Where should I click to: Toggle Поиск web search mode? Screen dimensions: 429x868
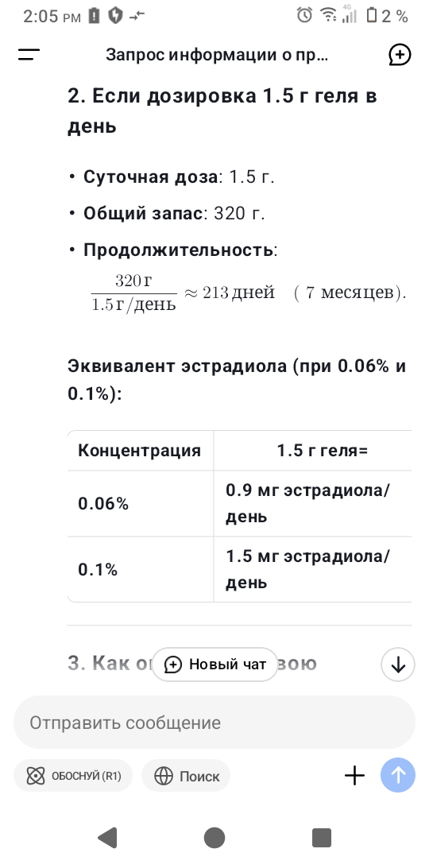185,776
